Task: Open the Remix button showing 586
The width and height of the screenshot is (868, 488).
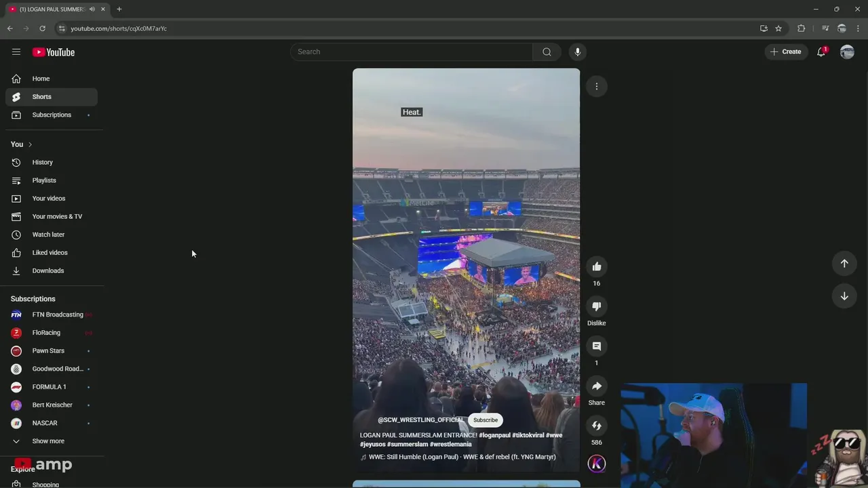Action: tap(597, 426)
